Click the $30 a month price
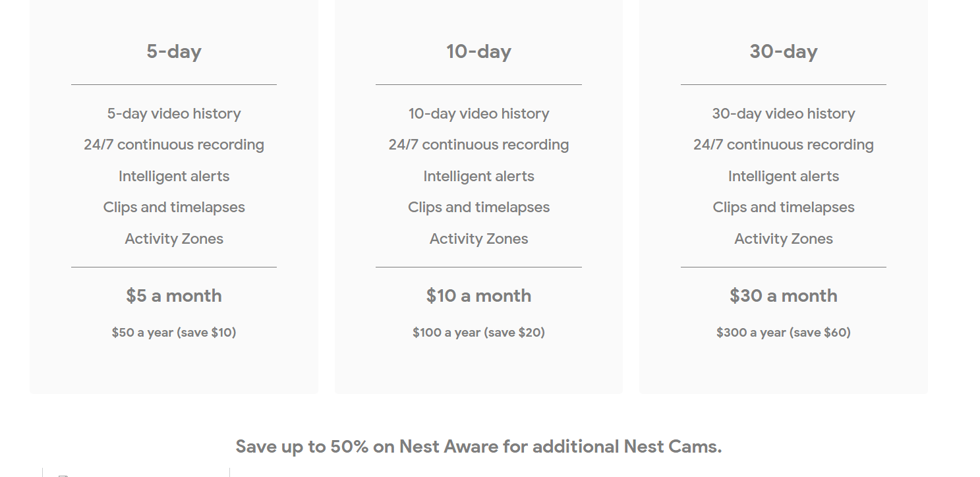Viewport: 980px width, 477px height. (784, 296)
